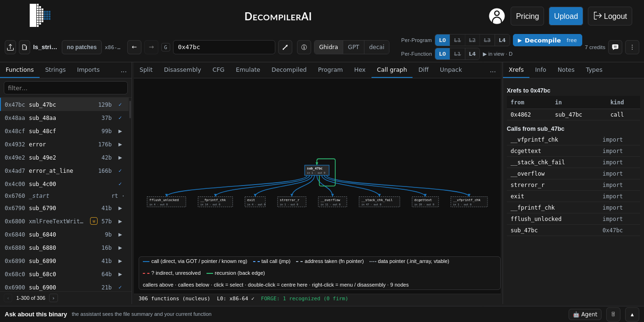
Task: Click the Logout button
Action: pyautogui.click(x=610, y=16)
